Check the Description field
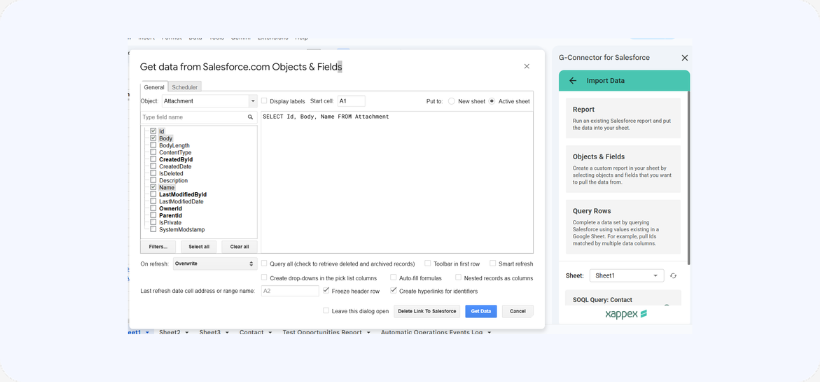 153,181
